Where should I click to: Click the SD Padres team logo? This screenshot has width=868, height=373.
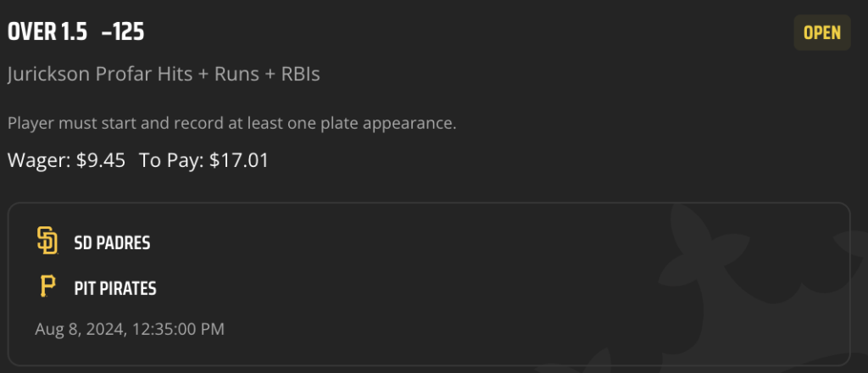[x=47, y=242]
